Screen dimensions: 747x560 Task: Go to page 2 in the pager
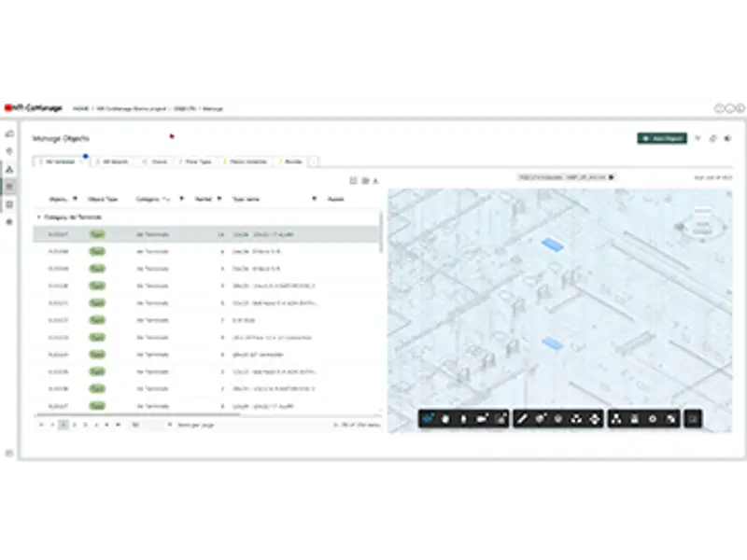click(x=75, y=425)
